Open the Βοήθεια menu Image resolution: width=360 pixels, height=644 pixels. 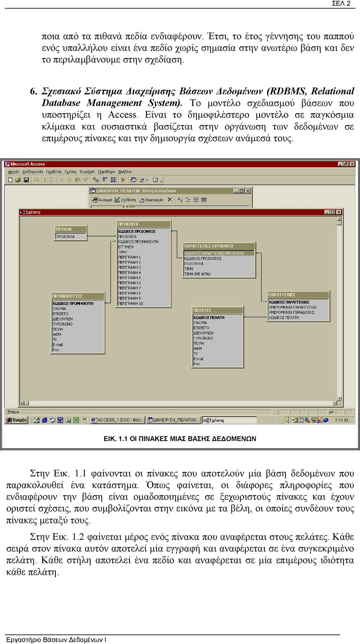(x=125, y=172)
